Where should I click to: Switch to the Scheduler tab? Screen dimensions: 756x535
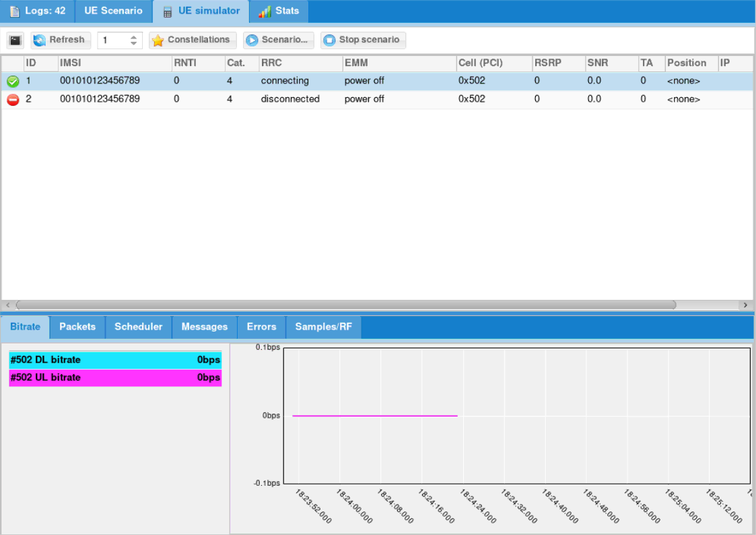[x=138, y=327]
